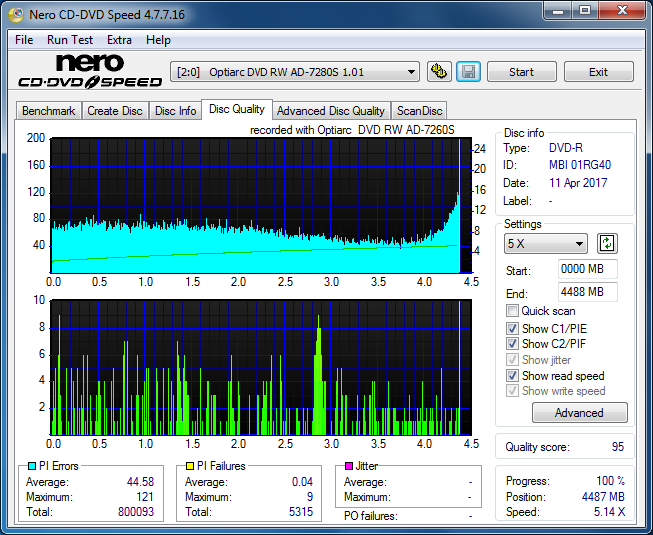Open the File menu
653x535 pixels.
tap(24, 40)
